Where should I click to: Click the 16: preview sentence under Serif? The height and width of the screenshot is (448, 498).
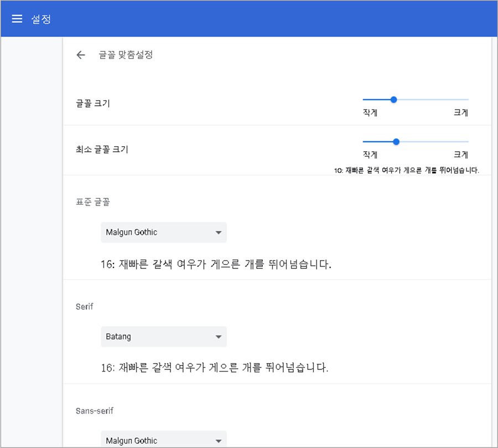(214, 368)
